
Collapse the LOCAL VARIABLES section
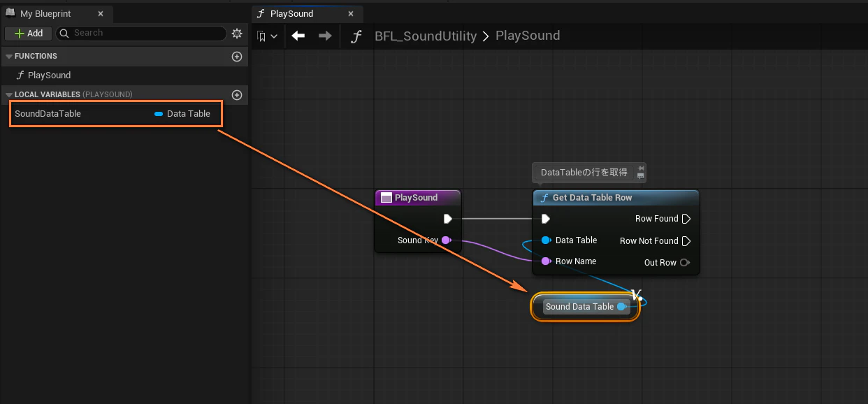pyautogui.click(x=9, y=94)
